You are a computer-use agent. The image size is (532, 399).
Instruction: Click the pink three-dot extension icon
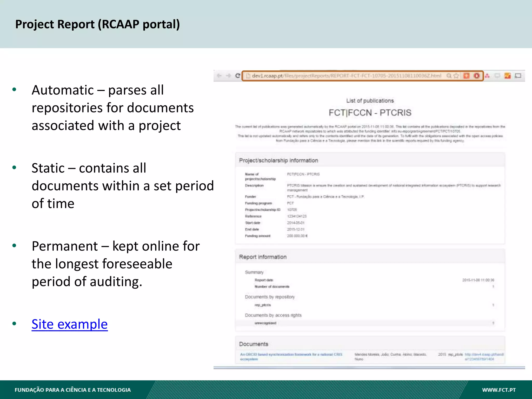[x=487, y=76]
